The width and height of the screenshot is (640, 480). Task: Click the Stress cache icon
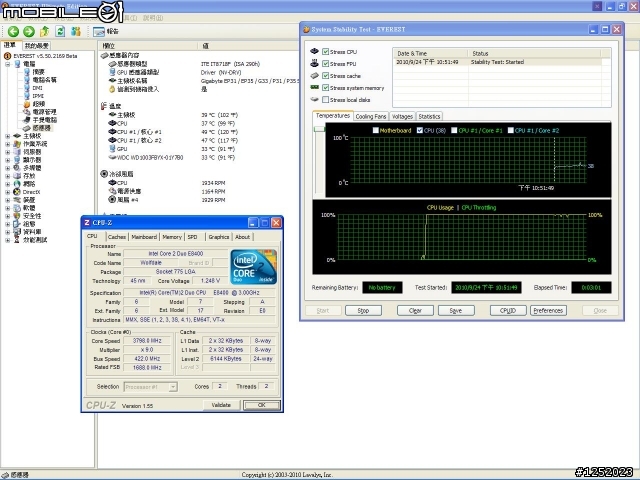[x=314, y=76]
